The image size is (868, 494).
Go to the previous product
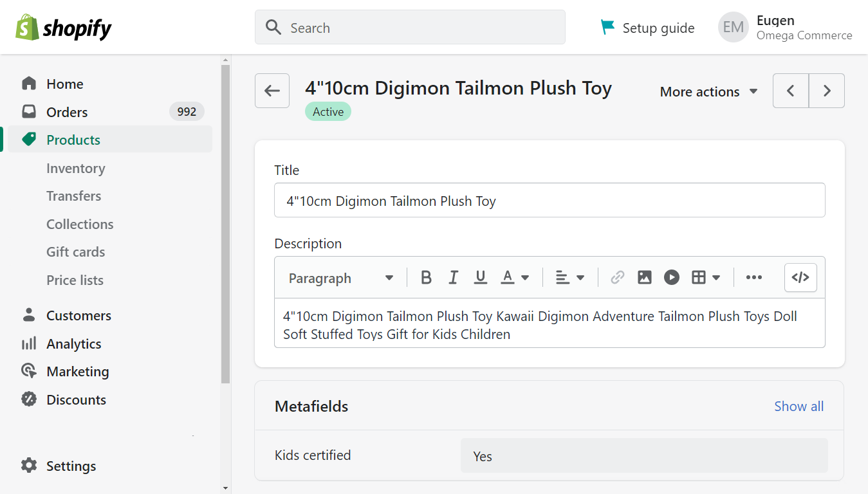(791, 91)
